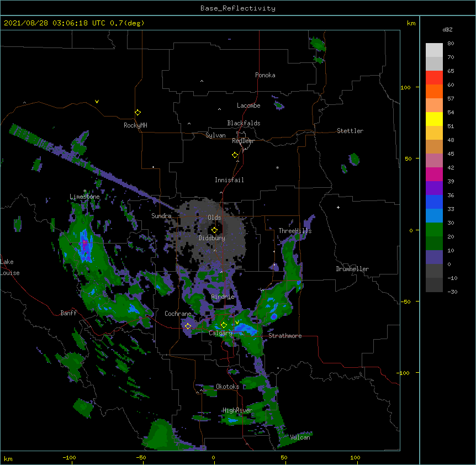The height and width of the screenshot is (465, 476).
Task: Click the RockyMH label
Action: [135, 125]
